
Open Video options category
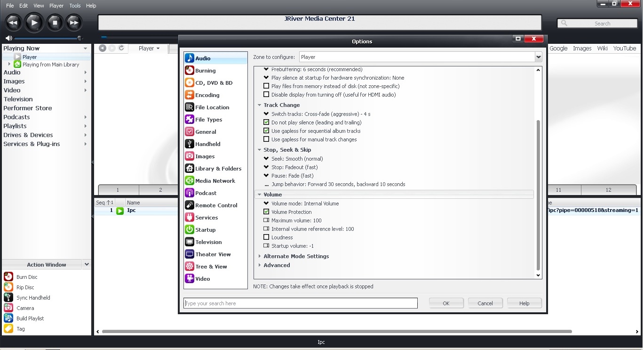(215, 279)
